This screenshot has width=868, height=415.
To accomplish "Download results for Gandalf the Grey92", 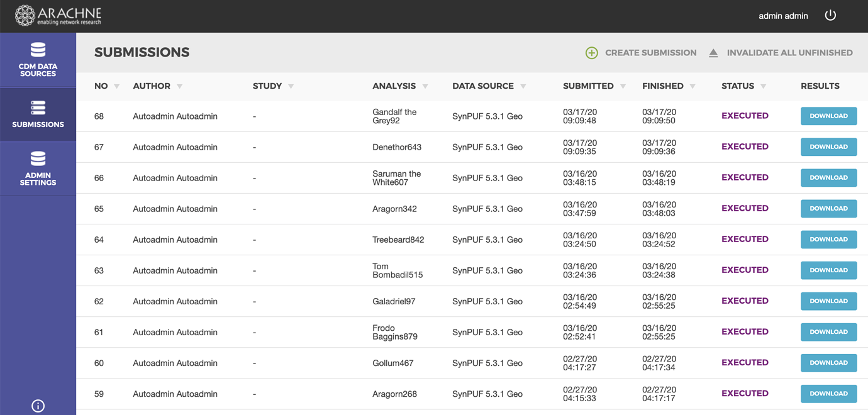I will (828, 116).
